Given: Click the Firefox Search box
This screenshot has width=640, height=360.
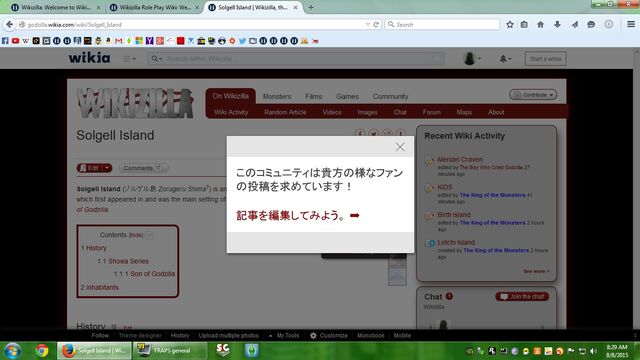Looking at the screenshot, I should pyautogui.click(x=442, y=24).
